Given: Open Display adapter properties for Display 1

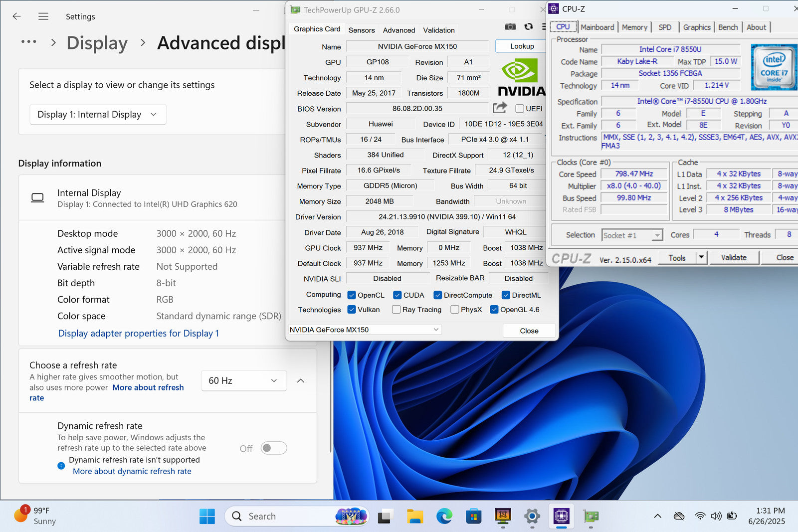Looking at the screenshot, I should [x=139, y=334].
